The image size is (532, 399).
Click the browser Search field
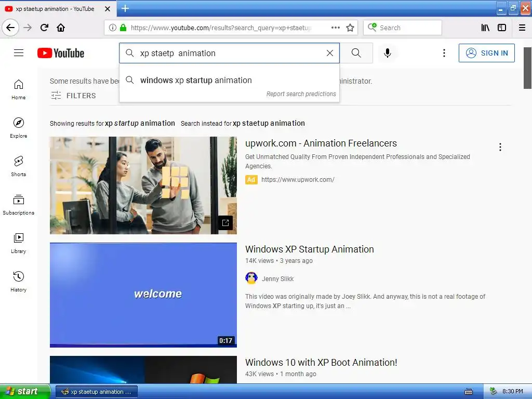point(403,28)
